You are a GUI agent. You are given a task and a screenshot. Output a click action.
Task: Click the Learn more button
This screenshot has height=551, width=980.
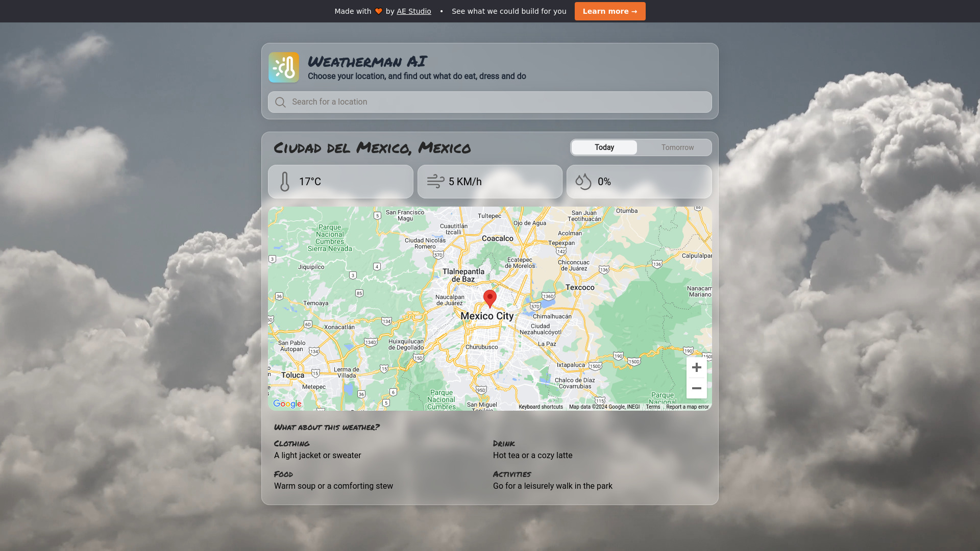pyautogui.click(x=610, y=11)
